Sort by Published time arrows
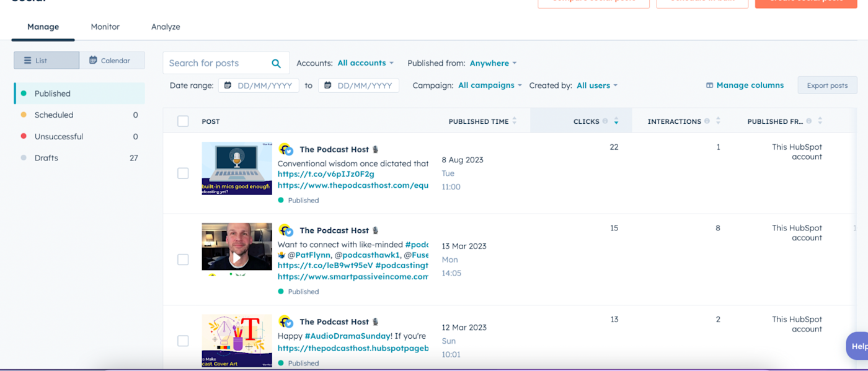This screenshot has width=868, height=371. coord(515,121)
